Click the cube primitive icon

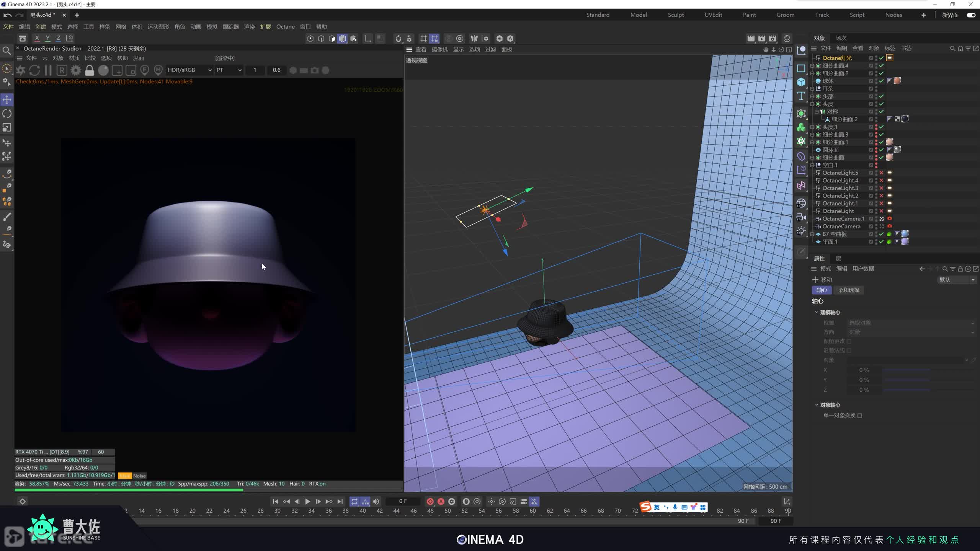801,82
